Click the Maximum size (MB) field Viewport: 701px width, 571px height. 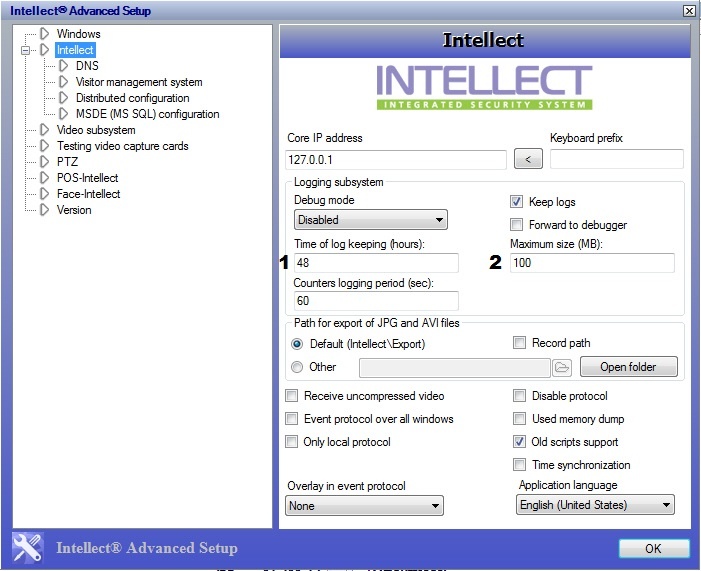pyautogui.click(x=592, y=262)
